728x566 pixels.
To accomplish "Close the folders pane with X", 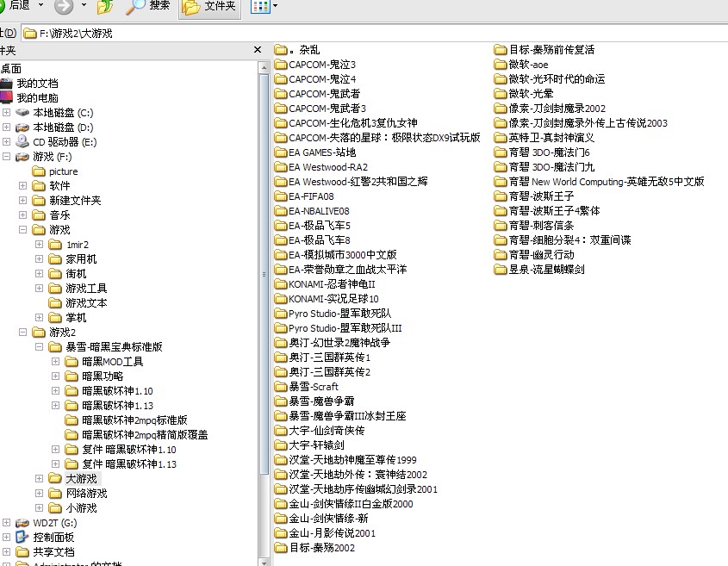I will (x=257, y=51).
